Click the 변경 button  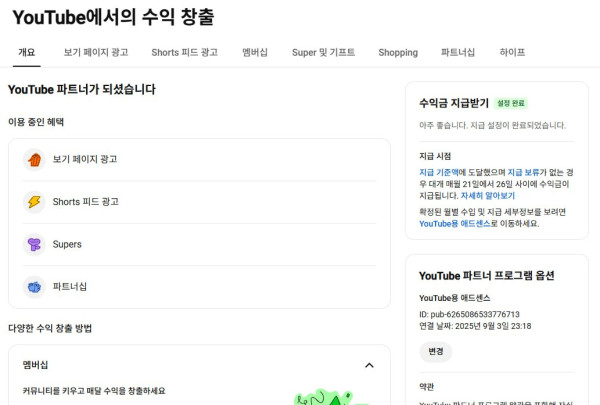(435, 351)
